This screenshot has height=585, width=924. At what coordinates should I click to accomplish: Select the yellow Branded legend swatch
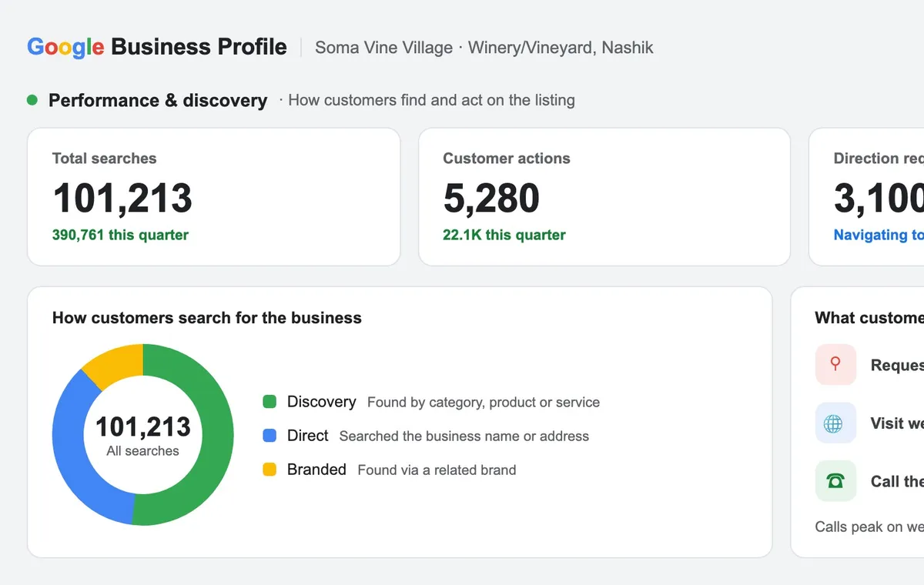tap(269, 470)
